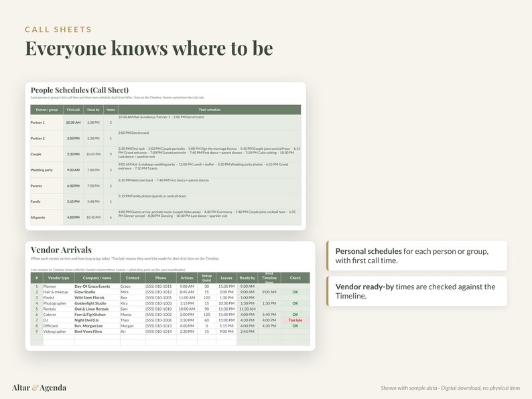The image size is (532, 399).
Task: Select the "Vendor Arrivals" title
Action: point(61,250)
